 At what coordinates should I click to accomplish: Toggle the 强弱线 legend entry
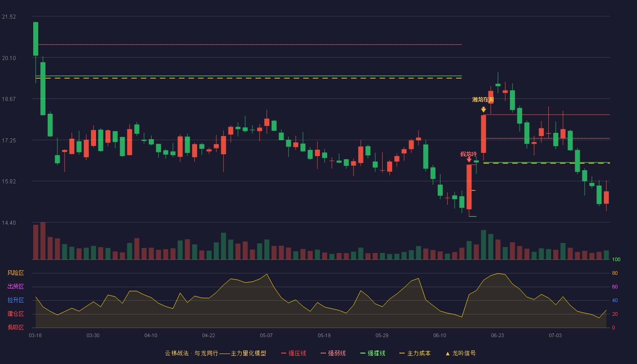pyautogui.click(x=333, y=353)
